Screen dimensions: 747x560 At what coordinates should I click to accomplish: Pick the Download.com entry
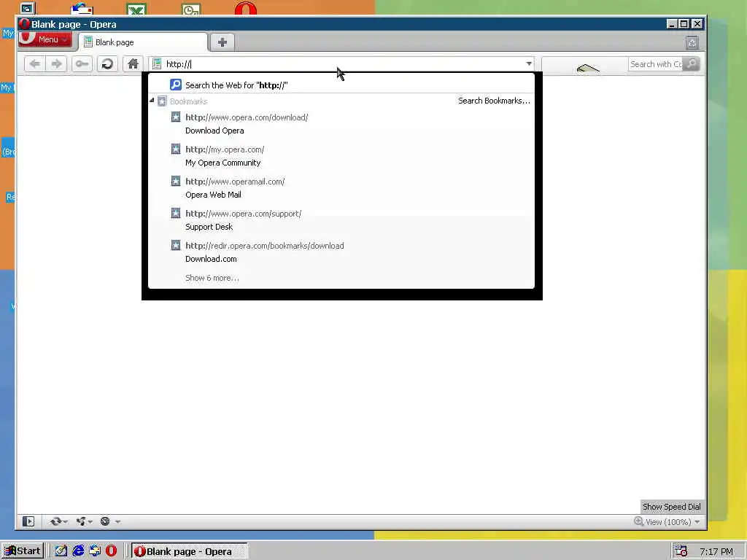(x=211, y=259)
